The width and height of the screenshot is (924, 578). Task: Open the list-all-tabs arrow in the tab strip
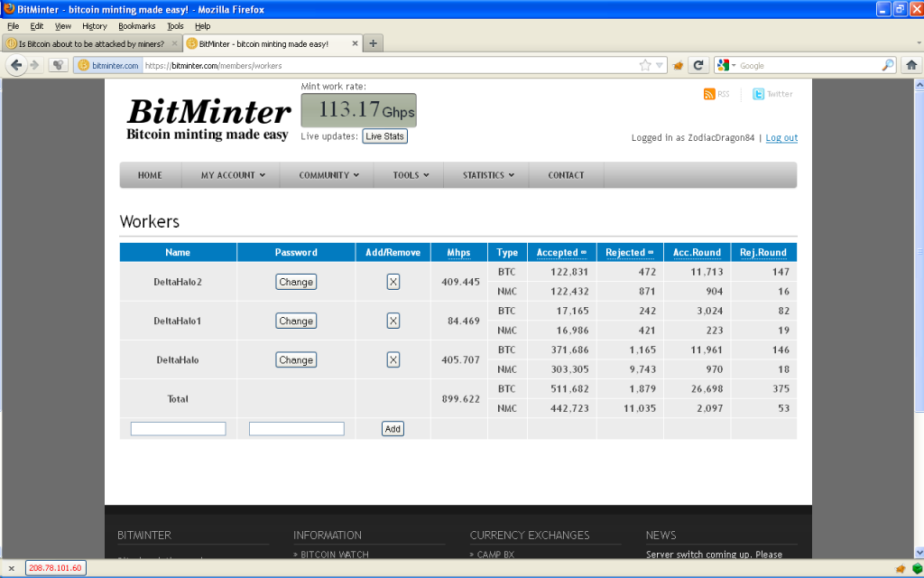[x=919, y=43]
